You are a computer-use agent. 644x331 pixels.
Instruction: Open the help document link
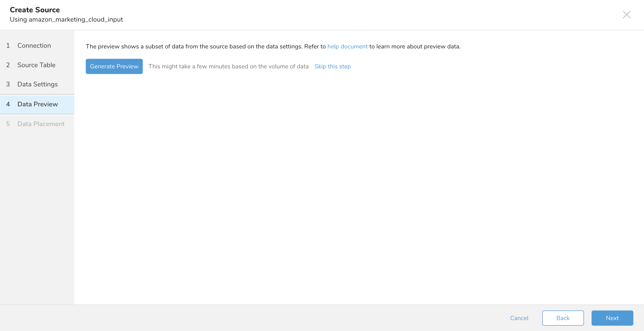coord(347,47)
